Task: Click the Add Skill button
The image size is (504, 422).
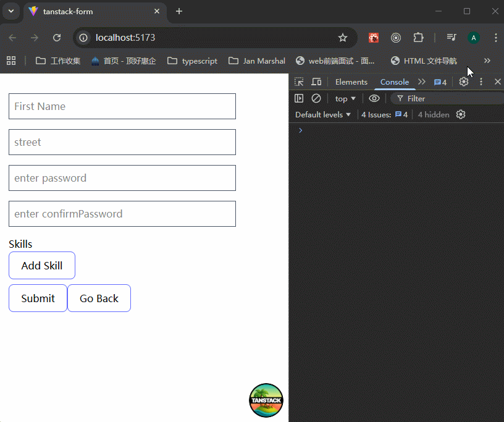Action: (x=42, y=265)
